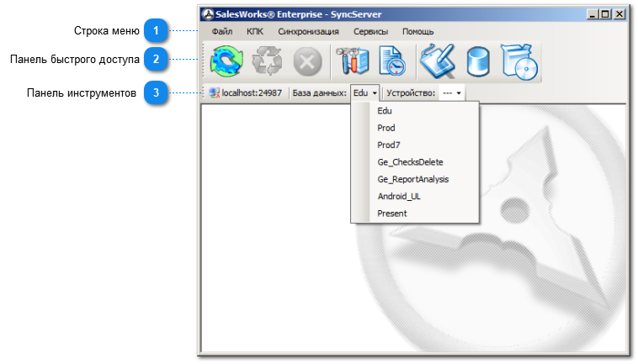Select Present from the database list
This screenshot has height=364, width=638.
(415, 214)
